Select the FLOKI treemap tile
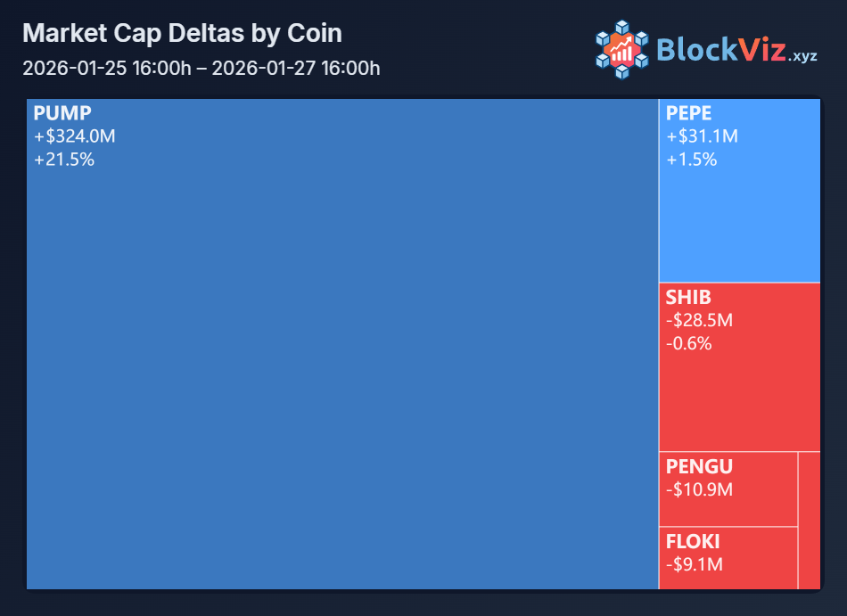 (728, 558)
